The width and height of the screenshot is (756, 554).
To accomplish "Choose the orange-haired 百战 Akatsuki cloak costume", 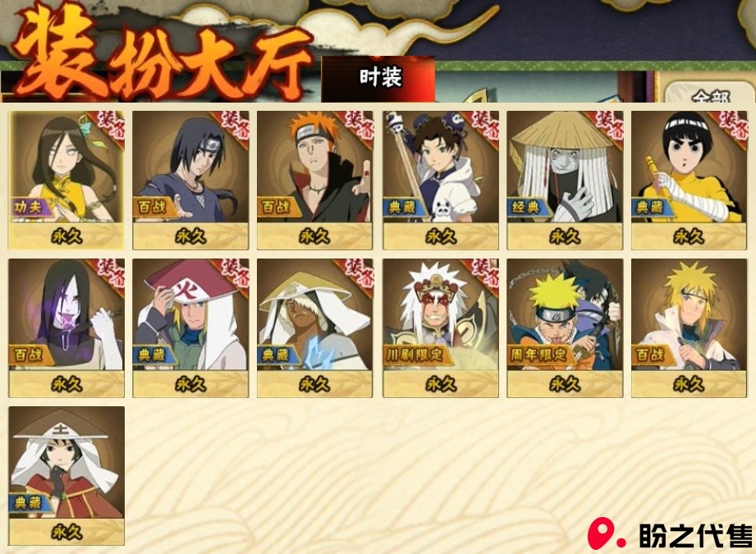I will (x=315, y=180).
